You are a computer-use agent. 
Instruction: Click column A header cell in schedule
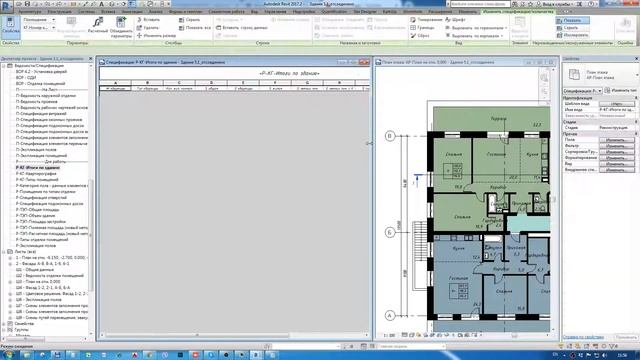pos(116,82)
